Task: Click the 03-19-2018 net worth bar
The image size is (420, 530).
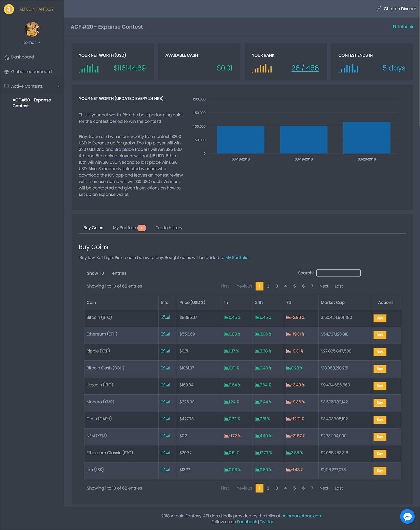Action: click(x=304, y=140)
